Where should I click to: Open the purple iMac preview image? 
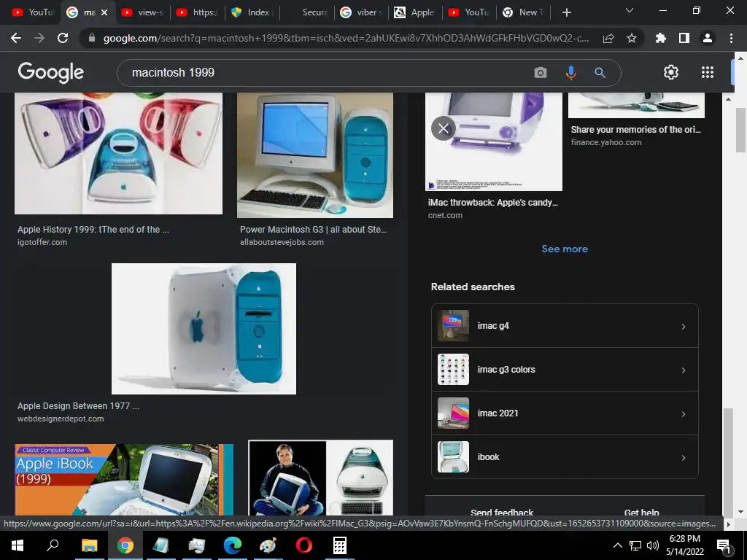pos(494,142)
